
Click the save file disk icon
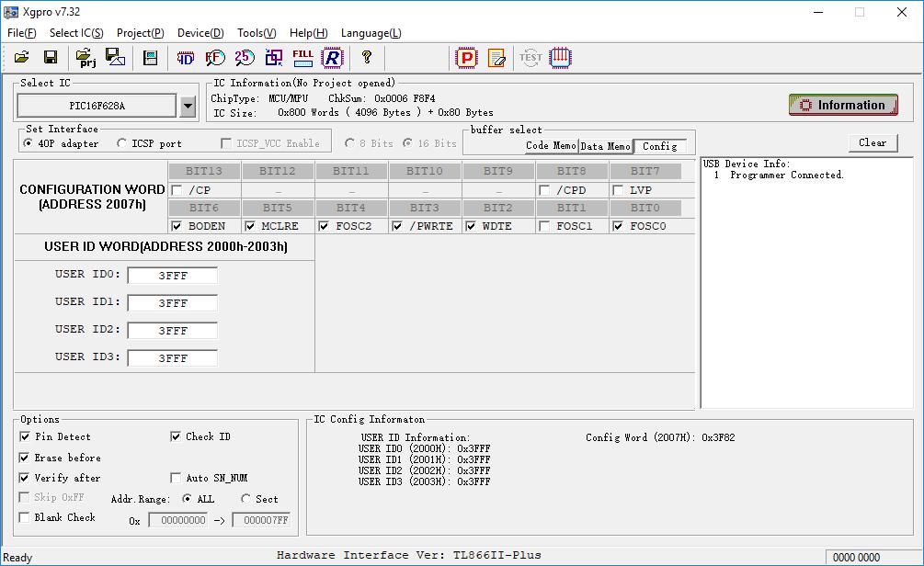coord(51,57)
